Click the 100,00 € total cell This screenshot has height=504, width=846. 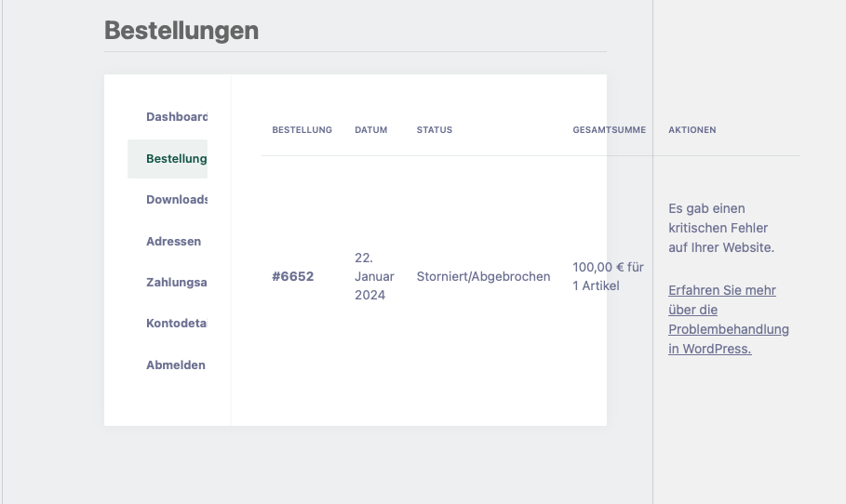tap(608, 276)
